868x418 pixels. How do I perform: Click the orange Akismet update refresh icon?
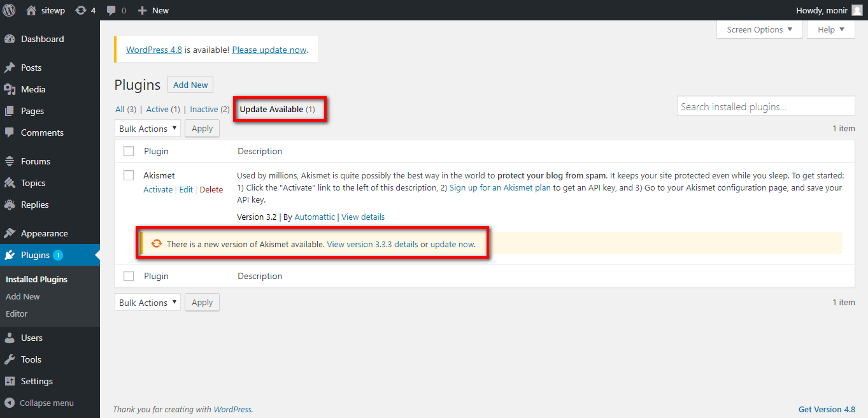157,243
